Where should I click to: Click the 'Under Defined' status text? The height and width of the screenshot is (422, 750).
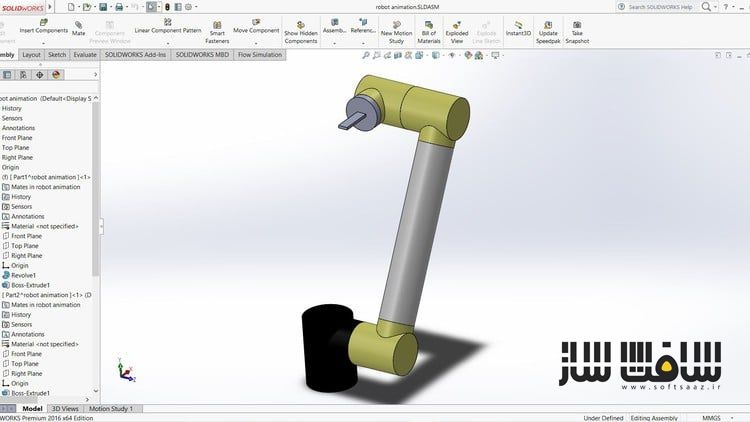point(603,418)
